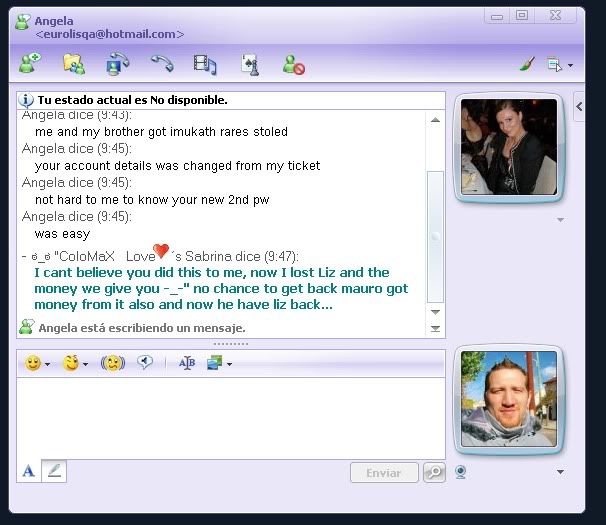This screenshot has width=606, height=525.
Task: Launch the games icon in the toolbar
Action: [x=249, y=64]
